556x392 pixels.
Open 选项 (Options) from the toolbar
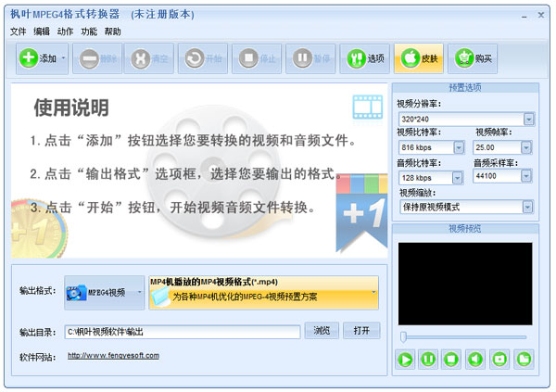365,58
